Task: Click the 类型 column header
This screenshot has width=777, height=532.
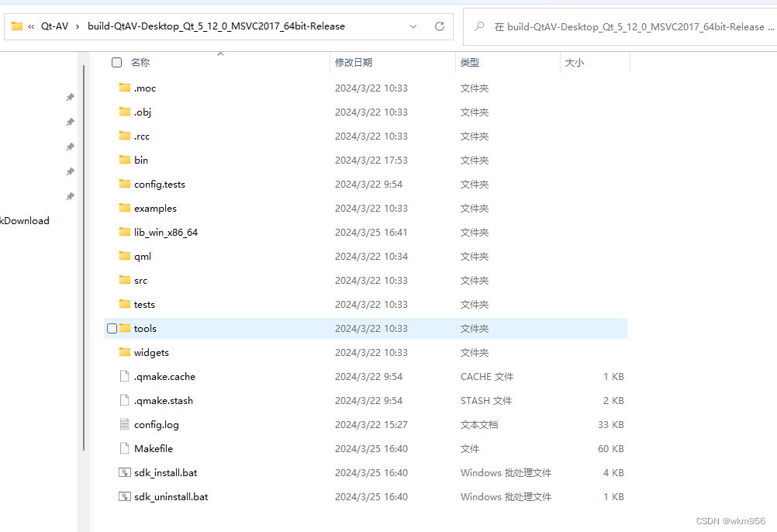Action: pyautogui.click(x=470, y=62)
